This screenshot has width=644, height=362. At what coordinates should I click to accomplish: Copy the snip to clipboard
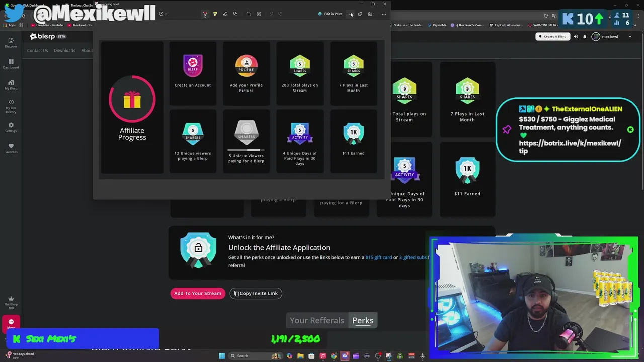(x=360, y=14)
